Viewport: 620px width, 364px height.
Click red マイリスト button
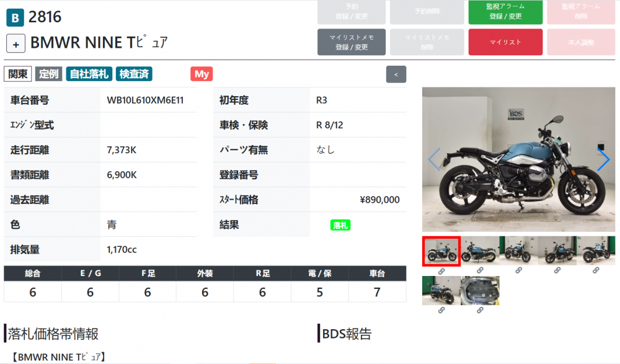[505, 42]
